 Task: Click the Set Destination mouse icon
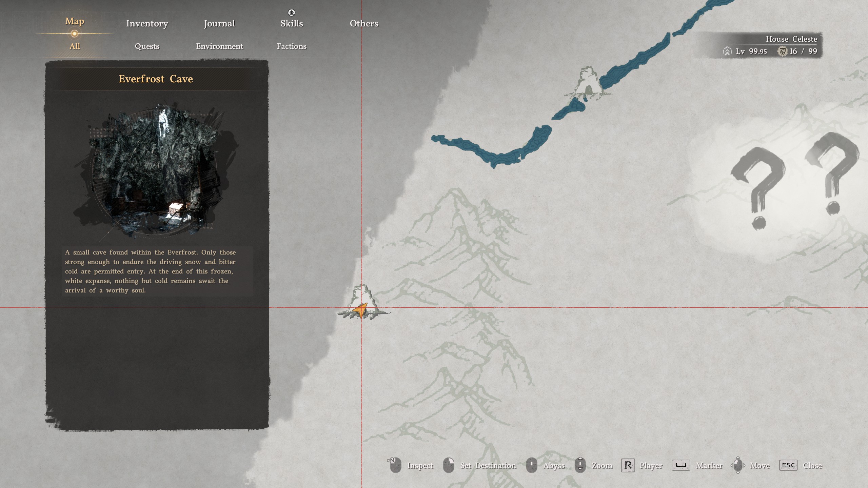point(449,465)
